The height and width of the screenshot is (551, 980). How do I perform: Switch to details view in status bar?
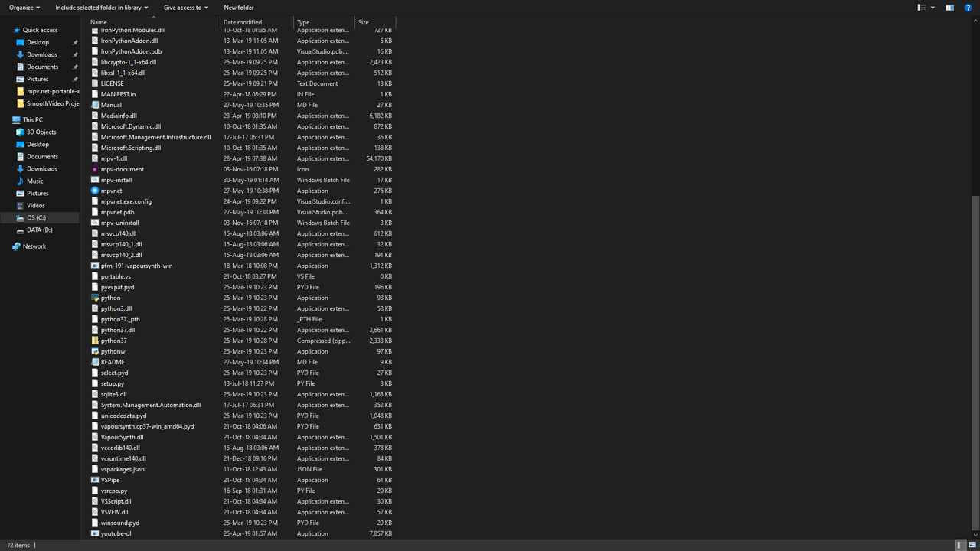coord(961,545)
